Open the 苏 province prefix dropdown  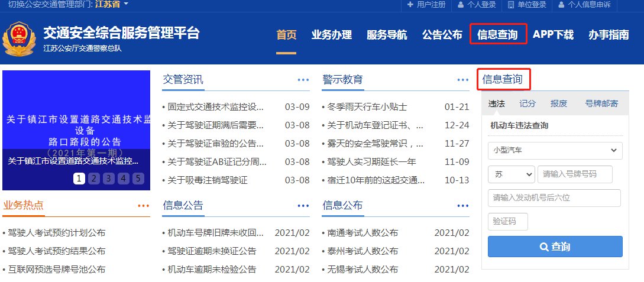click(x=512, y=174)
